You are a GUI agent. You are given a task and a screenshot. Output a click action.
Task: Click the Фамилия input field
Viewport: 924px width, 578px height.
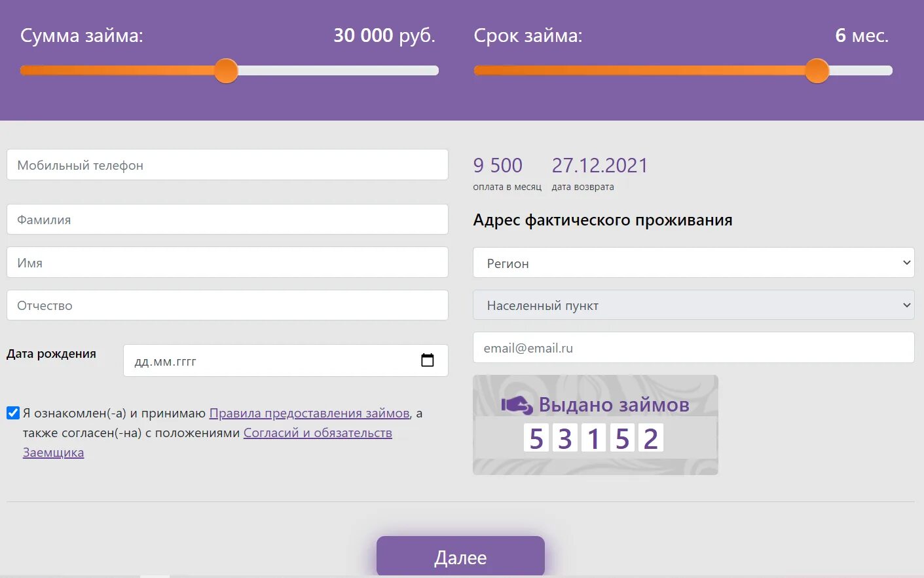coord(227,220)
